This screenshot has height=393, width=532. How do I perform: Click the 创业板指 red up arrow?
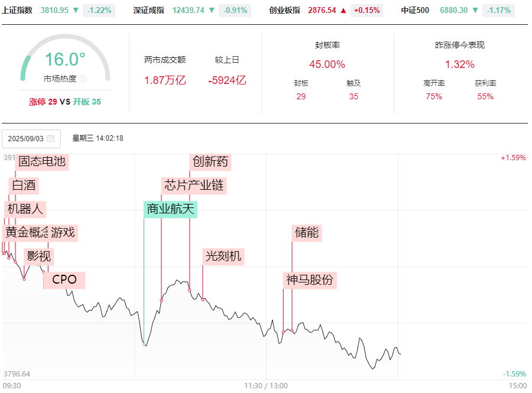tap(343, 10)
